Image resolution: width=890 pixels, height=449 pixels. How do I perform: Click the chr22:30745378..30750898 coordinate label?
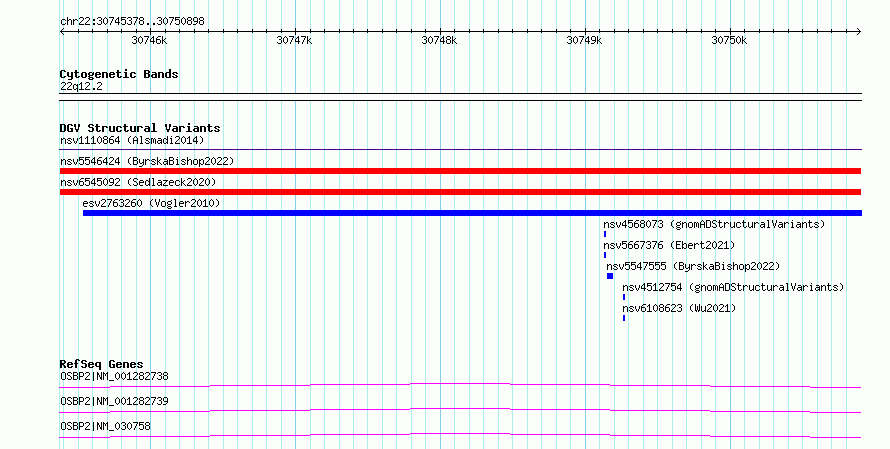132,22
